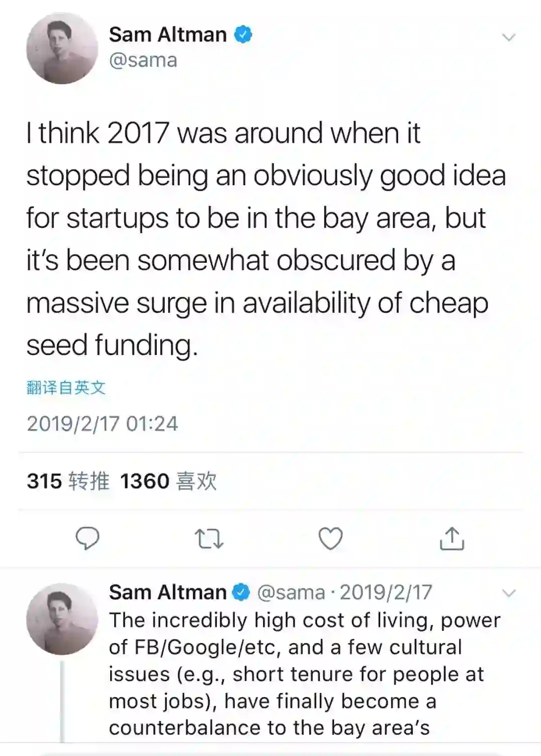Click the @sama handle under the main name

pos(143,60)
